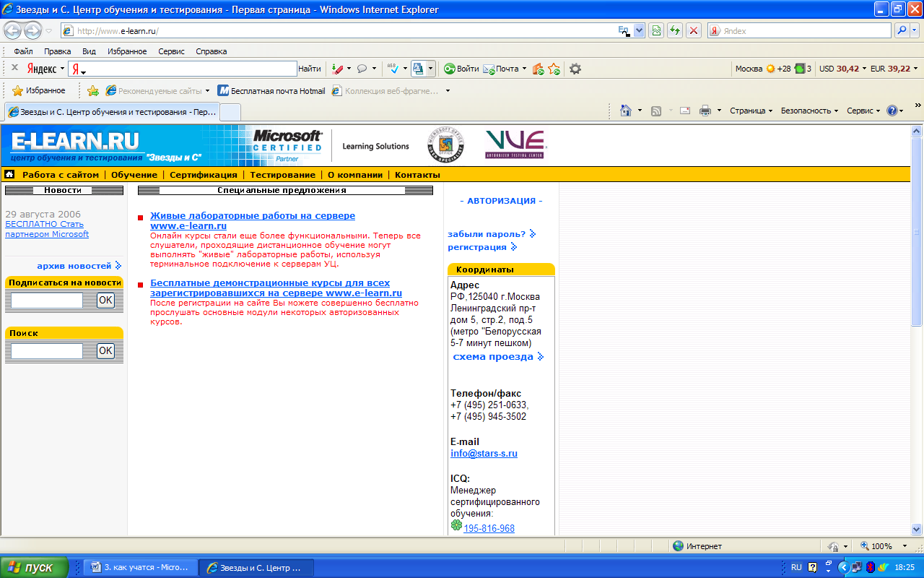Click the traffic jam indicator icon

point(800,69)
